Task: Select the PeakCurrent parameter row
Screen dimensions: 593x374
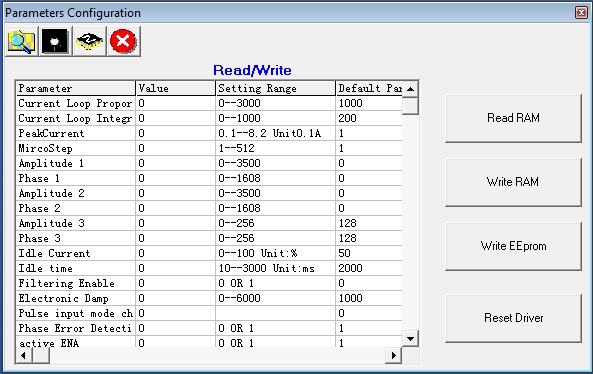Action: pos(209,133)
